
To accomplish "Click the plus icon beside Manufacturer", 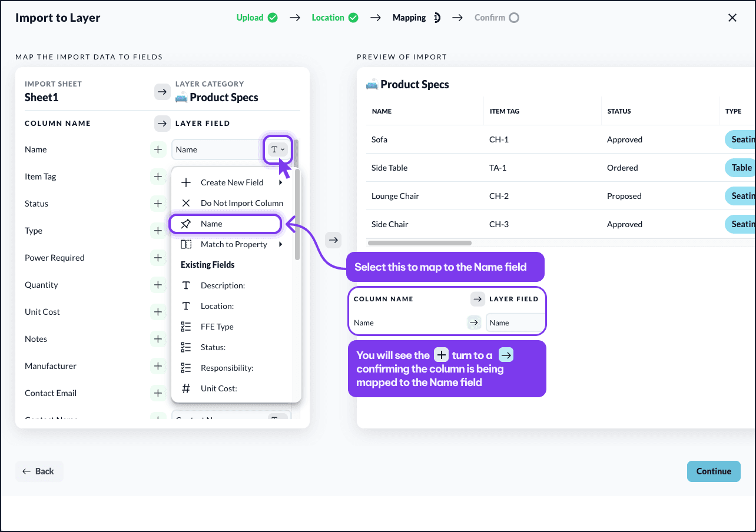I will 158,366.
